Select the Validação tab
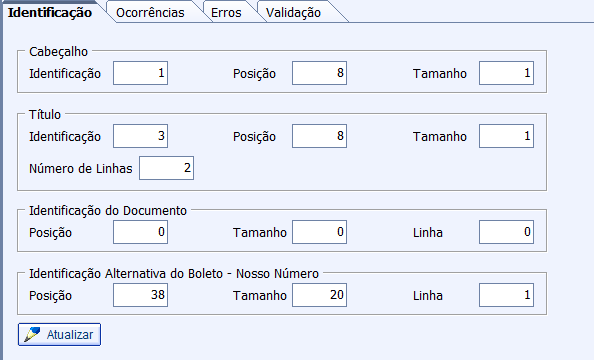Viewport: 594px width, 360px height. click(x=293, y=13)
